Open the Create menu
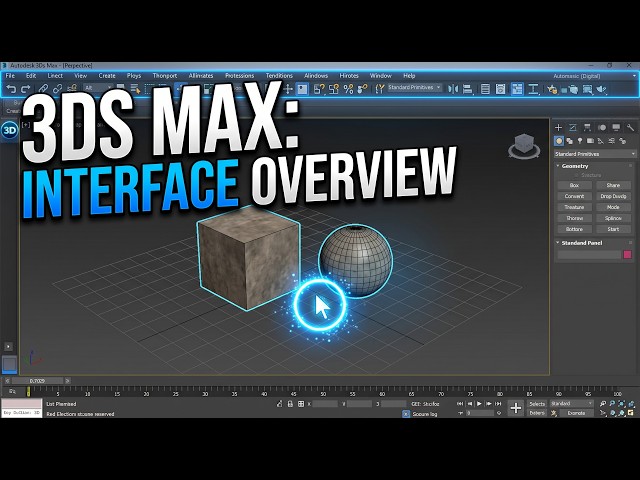 (107, 76)
